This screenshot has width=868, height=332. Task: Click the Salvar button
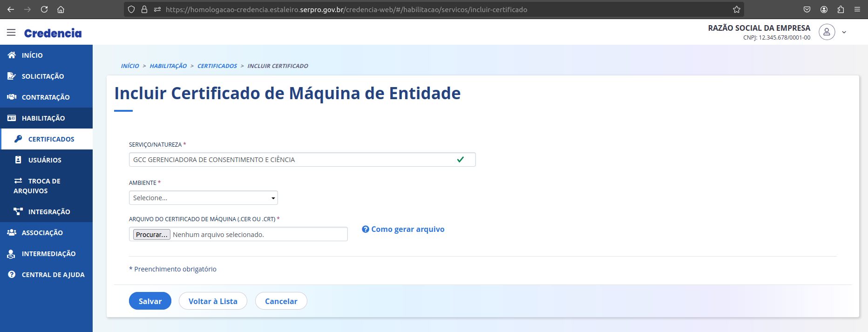coord(150,301)
